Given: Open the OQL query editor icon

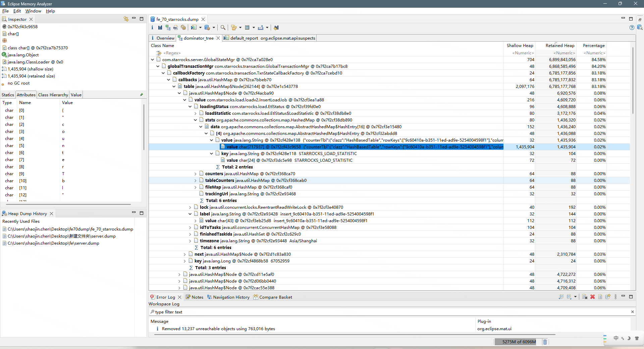Looking at the screenshot, I should [x=175, y=28].
